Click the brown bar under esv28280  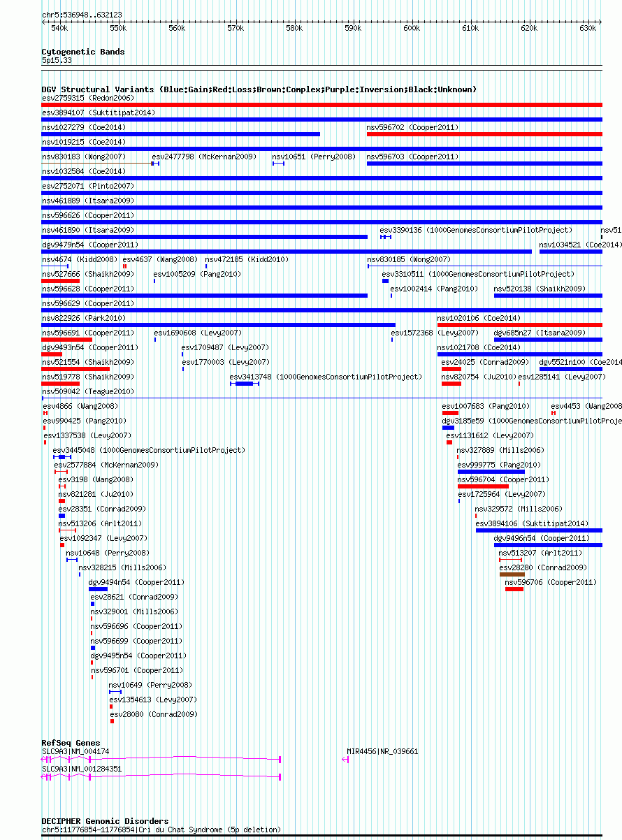(512, 574)
